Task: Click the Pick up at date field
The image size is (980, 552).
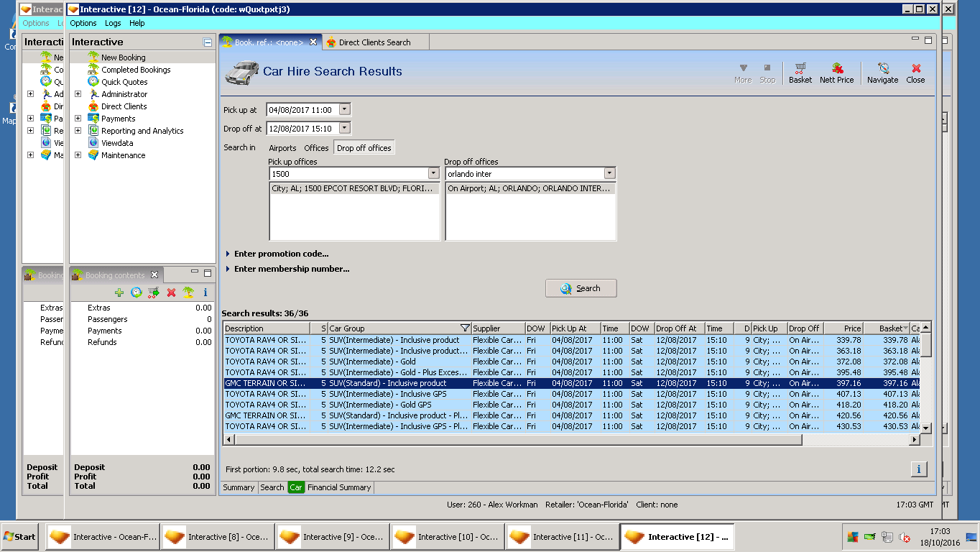Action: [302, 110]
